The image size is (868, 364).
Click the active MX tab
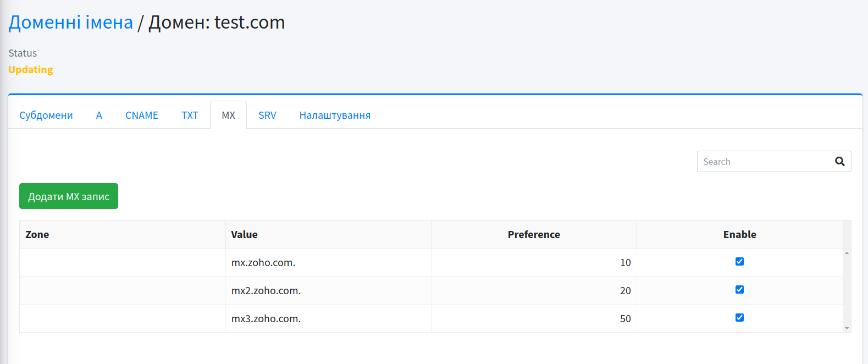[228, 115]
